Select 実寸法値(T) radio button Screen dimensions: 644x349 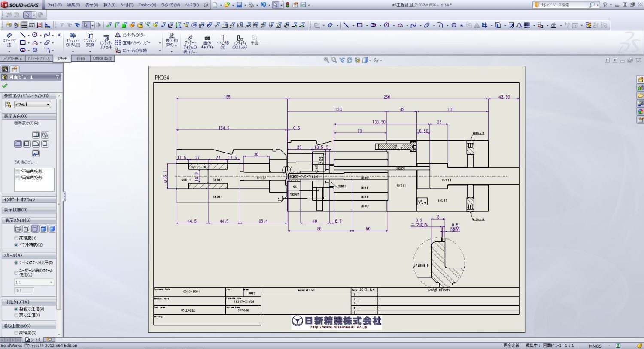pyautogui.click(x=16, y=315)
